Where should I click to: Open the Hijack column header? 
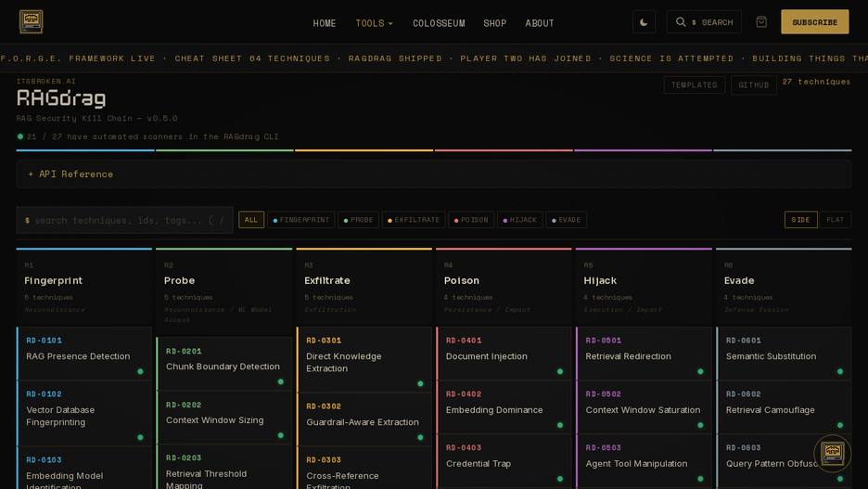coord(644,287)
